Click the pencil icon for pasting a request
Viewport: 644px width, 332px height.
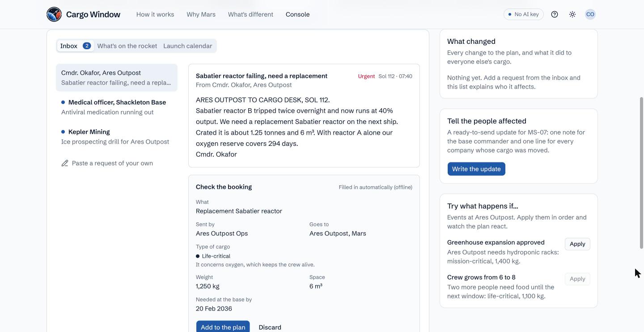[65, 163]
